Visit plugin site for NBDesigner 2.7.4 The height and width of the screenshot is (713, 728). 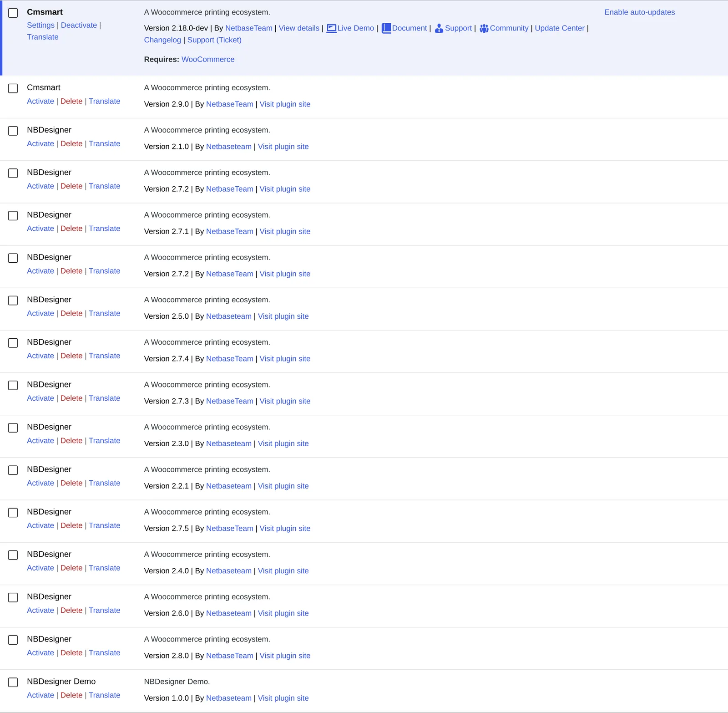click(x=285, y=359)
